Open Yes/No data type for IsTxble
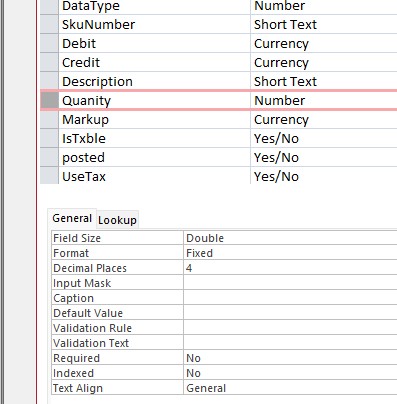 tap(324, 138)
